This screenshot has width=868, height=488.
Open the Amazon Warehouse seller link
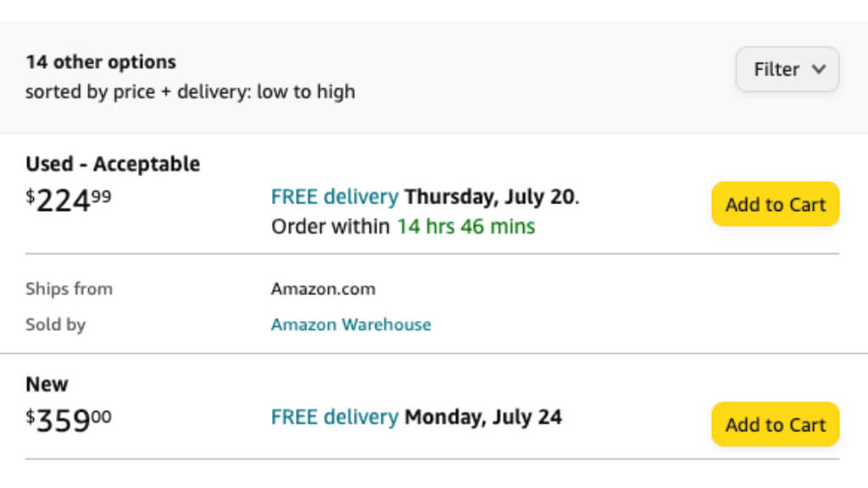(351, 324)
